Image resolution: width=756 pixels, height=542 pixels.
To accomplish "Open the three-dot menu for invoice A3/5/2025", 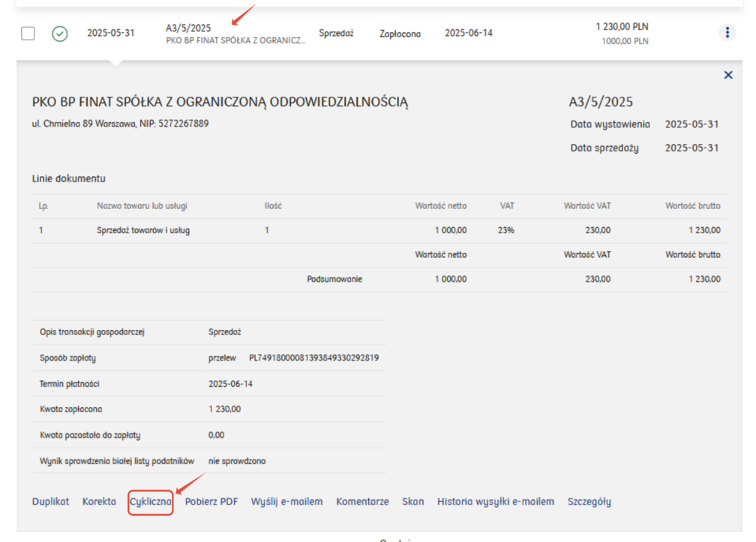I will pos(727,32).
